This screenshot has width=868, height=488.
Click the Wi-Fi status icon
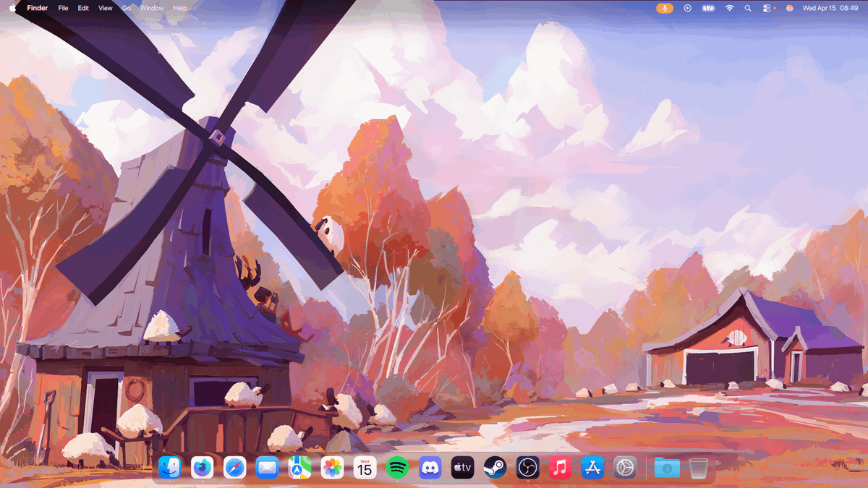point(729,8)
